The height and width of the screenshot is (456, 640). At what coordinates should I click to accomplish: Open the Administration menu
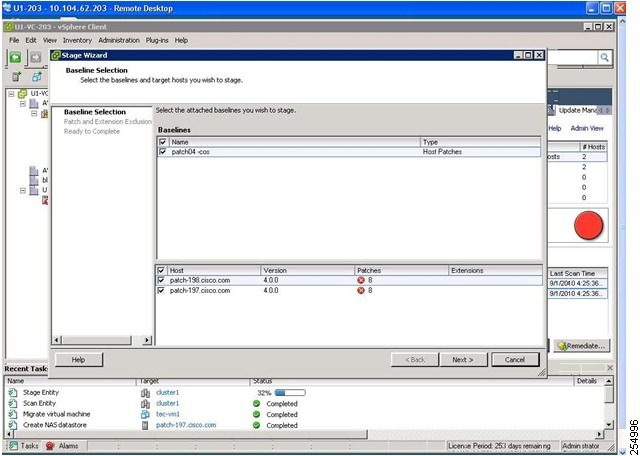click(x=119, y=40)
